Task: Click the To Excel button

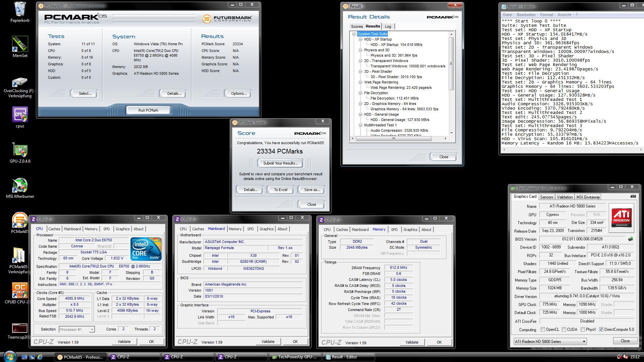Action: click(280, 190)
